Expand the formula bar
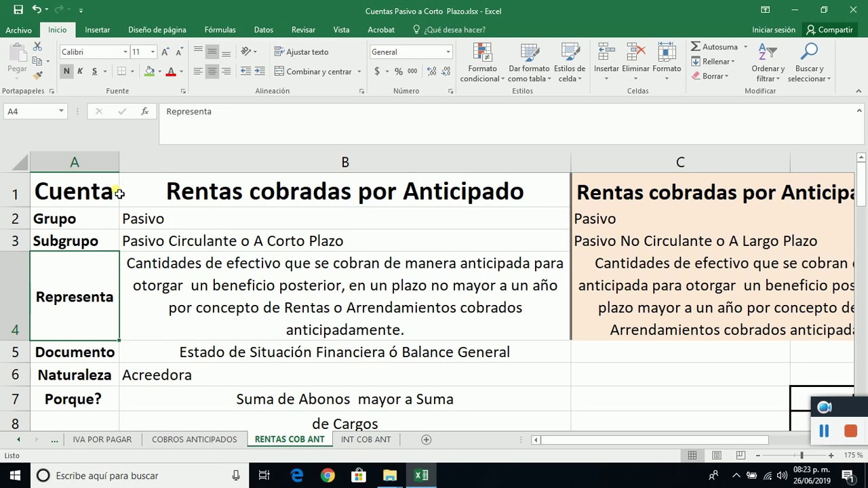The height and width of the screenshot is (488, 868). pos(859,110)
